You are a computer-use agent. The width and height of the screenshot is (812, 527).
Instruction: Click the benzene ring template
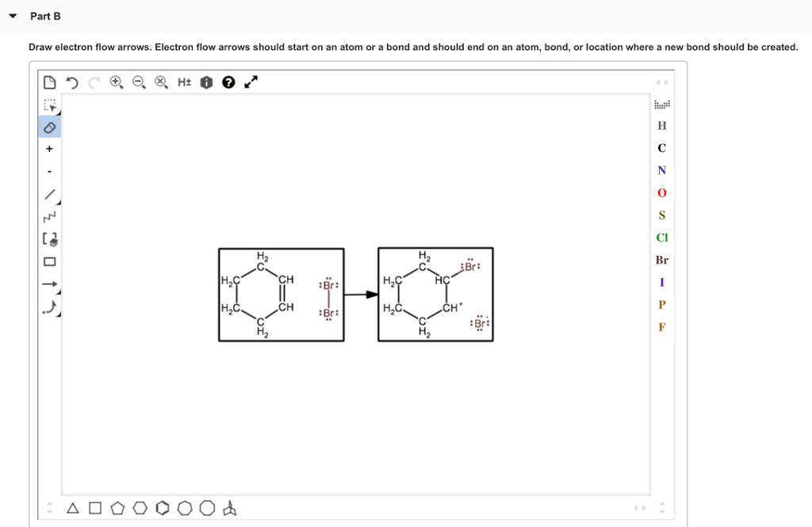[163, 508]
